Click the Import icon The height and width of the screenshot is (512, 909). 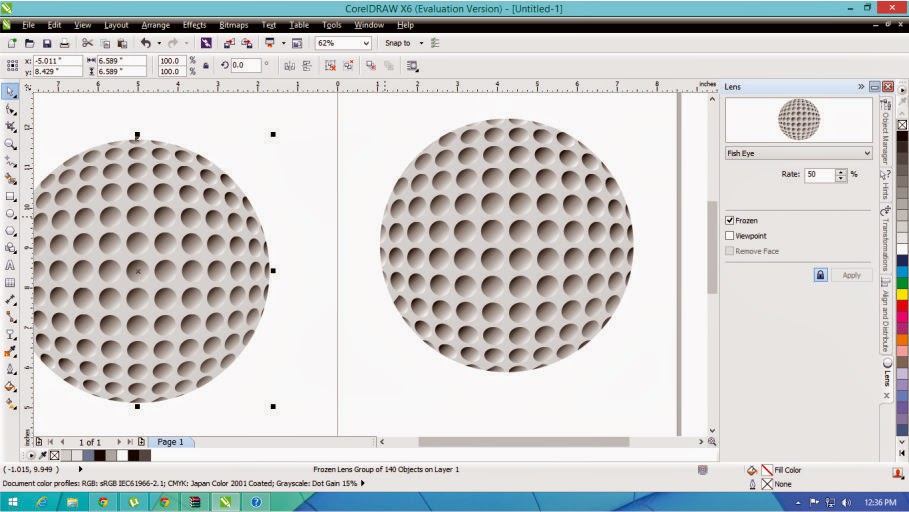click(x=230, y=43)
